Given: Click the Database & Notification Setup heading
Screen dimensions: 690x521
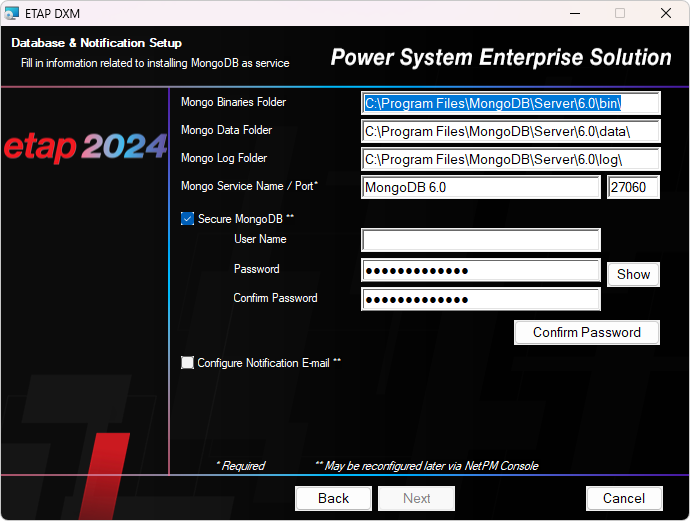Looking at the screenshot, I should pos(96,43).
